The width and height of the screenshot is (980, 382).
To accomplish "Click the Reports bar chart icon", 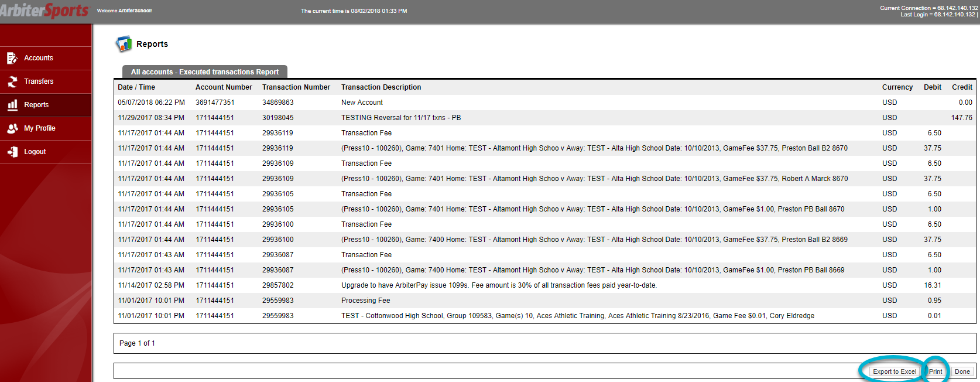I will coord(12,105).
